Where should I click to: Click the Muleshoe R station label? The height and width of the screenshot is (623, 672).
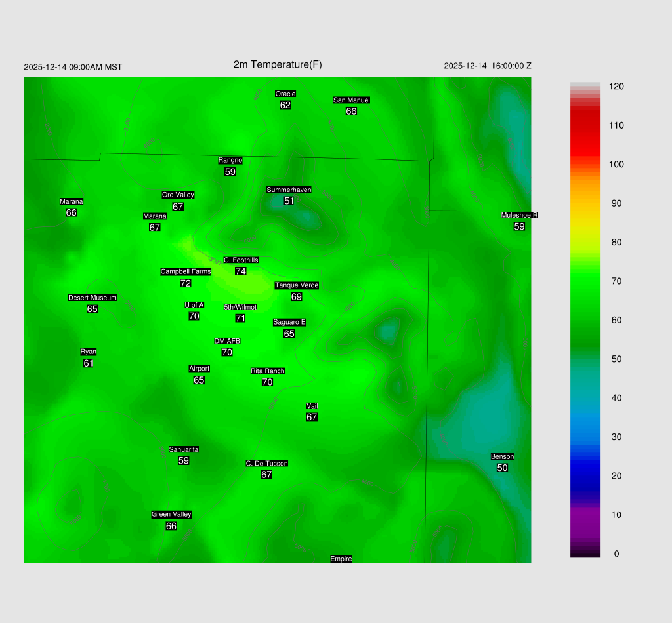click(x=519, y=215)
